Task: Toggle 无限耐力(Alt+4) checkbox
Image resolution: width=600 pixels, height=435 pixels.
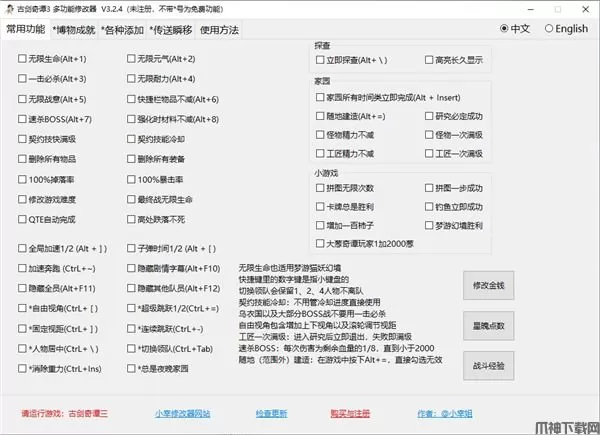Action: click(131, 78)
